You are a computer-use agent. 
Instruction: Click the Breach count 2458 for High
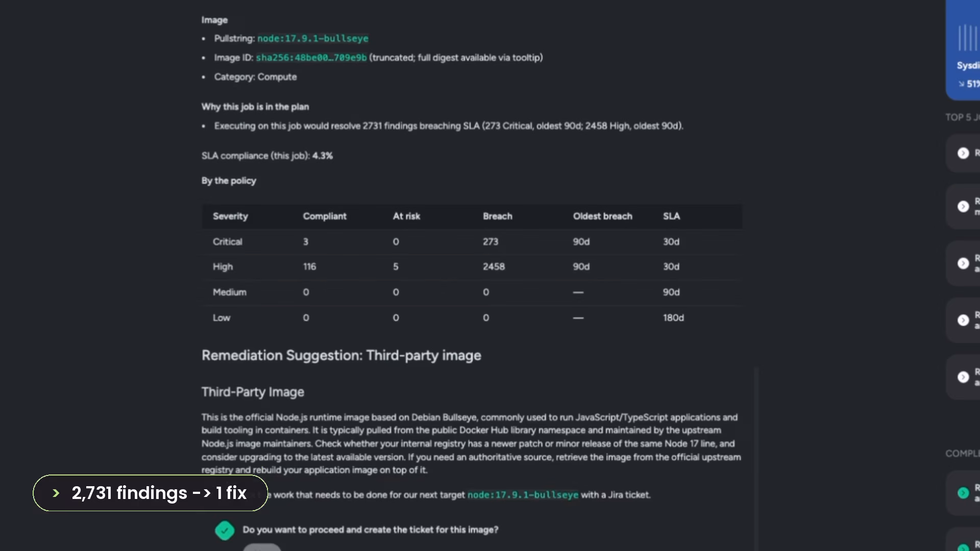494,267
